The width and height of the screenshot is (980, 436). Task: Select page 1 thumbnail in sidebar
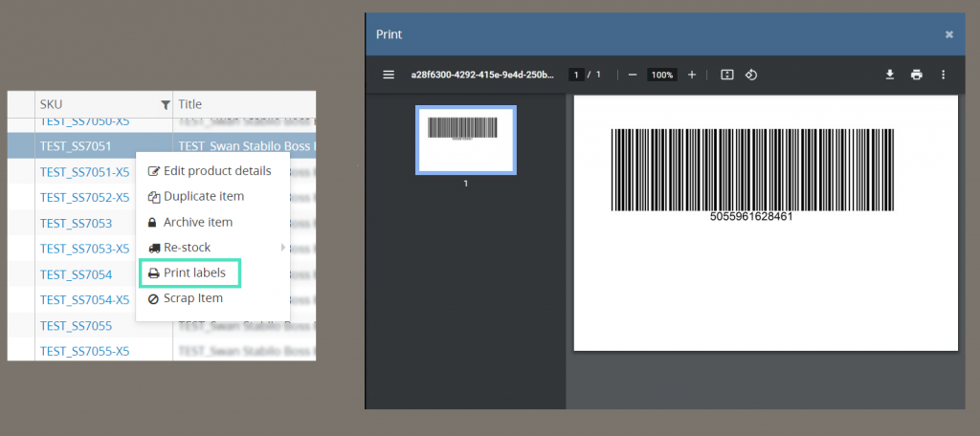coord(466,140)
